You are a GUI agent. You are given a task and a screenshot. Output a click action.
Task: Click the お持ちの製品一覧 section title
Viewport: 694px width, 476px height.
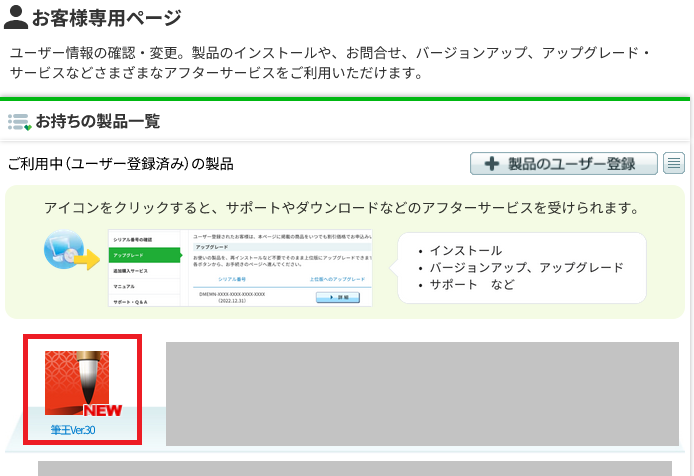pyautogui.click(x=97, y=122)
